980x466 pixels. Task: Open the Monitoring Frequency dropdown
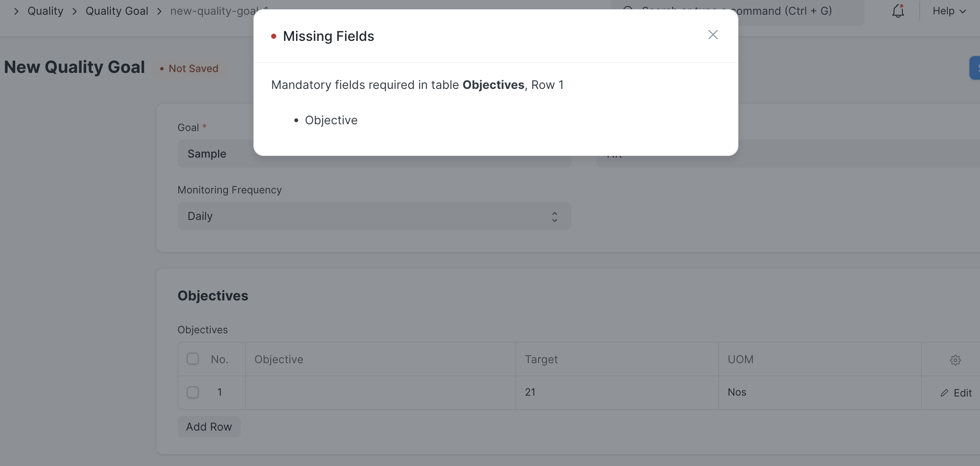374,216
